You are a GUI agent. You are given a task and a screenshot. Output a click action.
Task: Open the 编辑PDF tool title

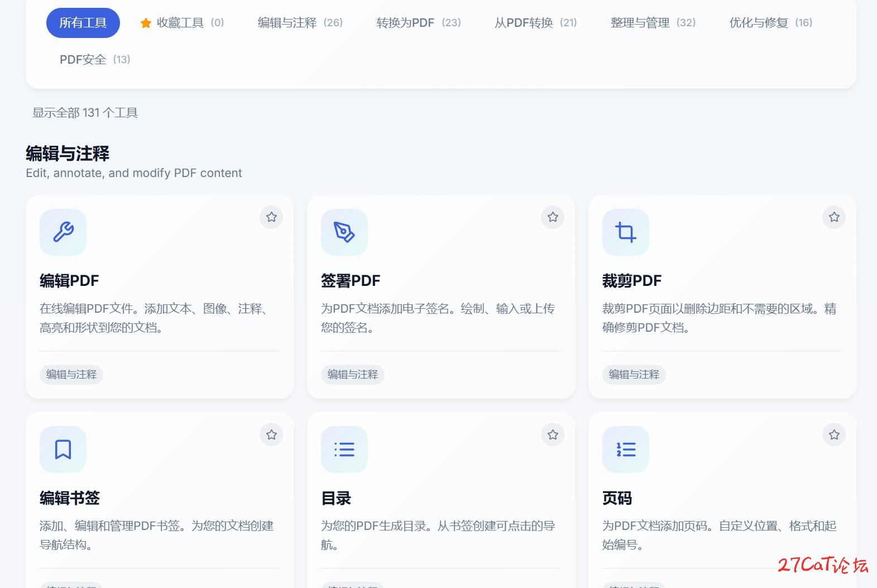click(x=69, y=280)
